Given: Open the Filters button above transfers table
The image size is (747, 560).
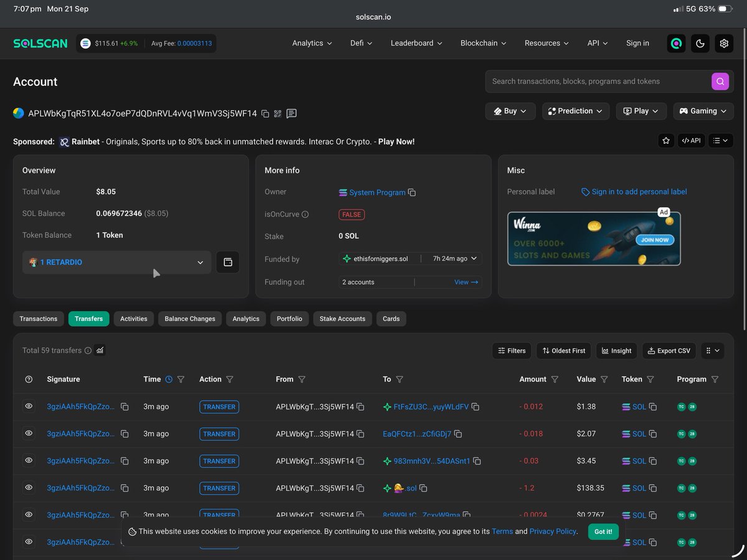Looking at the screenshot, I should [x=512, y=351].
